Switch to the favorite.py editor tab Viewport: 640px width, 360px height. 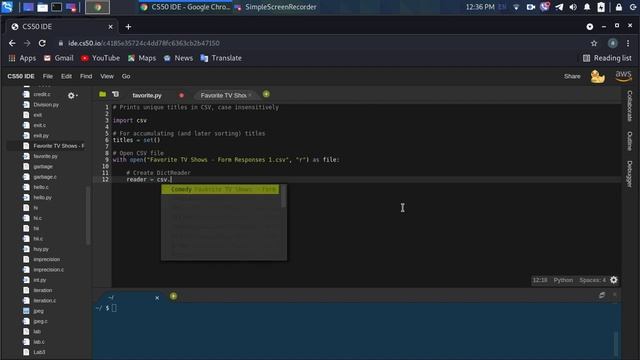147,96
